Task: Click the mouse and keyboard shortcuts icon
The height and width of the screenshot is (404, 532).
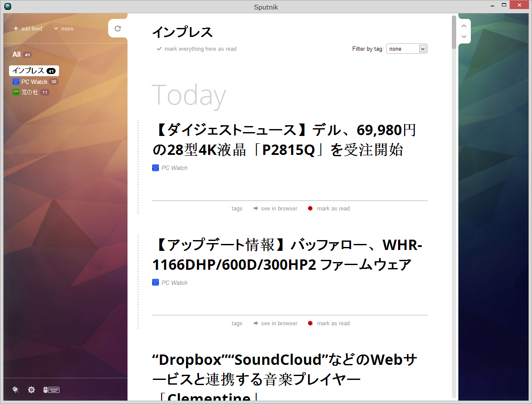Action: click(51, 390)
